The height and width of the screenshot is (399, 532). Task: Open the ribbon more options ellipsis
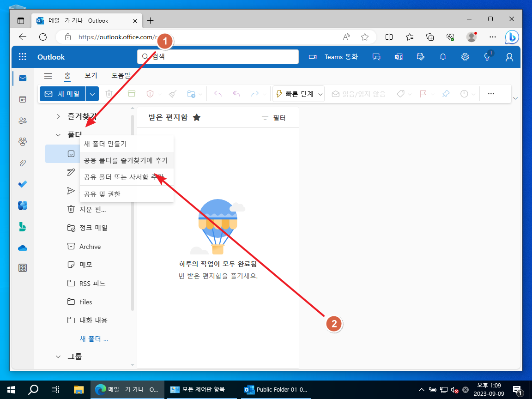point(491,94)
